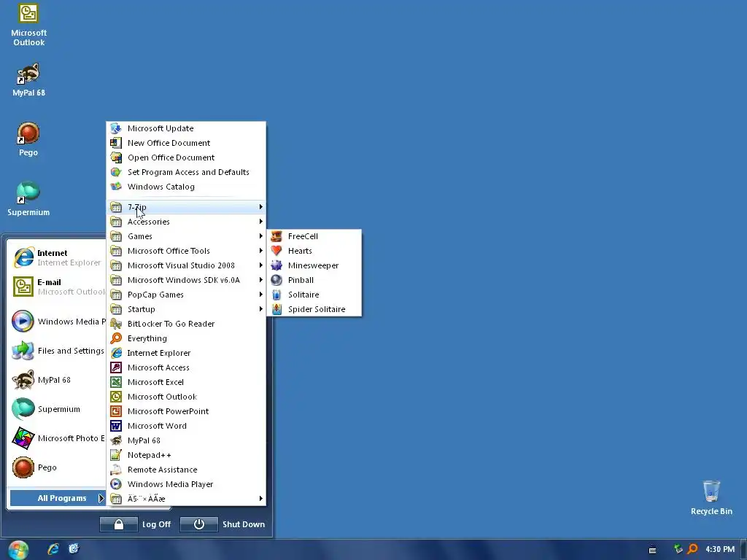The image size is (747, 560).
Task: Launch Pinball from Games submenu
Action: tap(314, 280)
